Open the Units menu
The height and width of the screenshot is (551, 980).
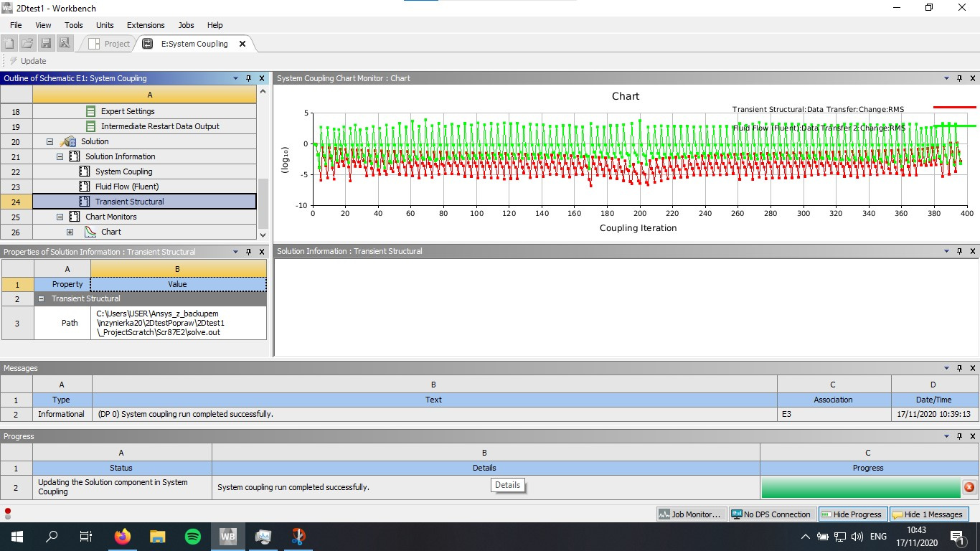(x=105, y=25)
